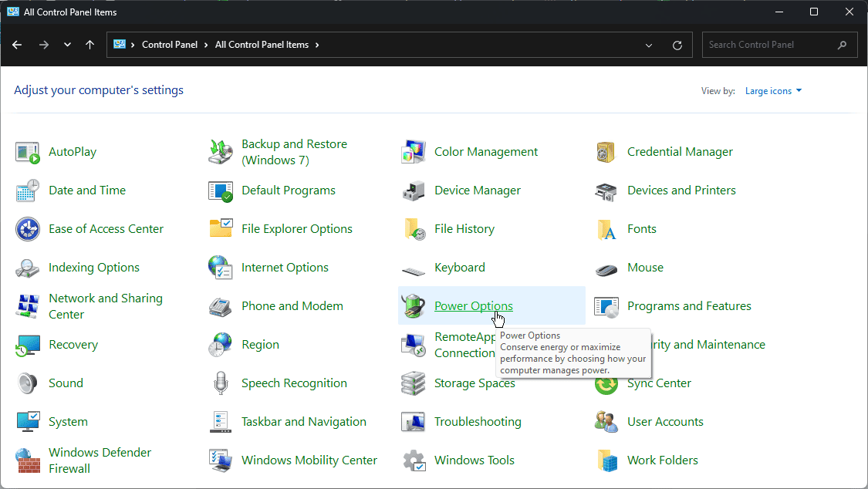Open the Ease of Access Center icon
Screen dimensions: 868x489
coord(27,229)
